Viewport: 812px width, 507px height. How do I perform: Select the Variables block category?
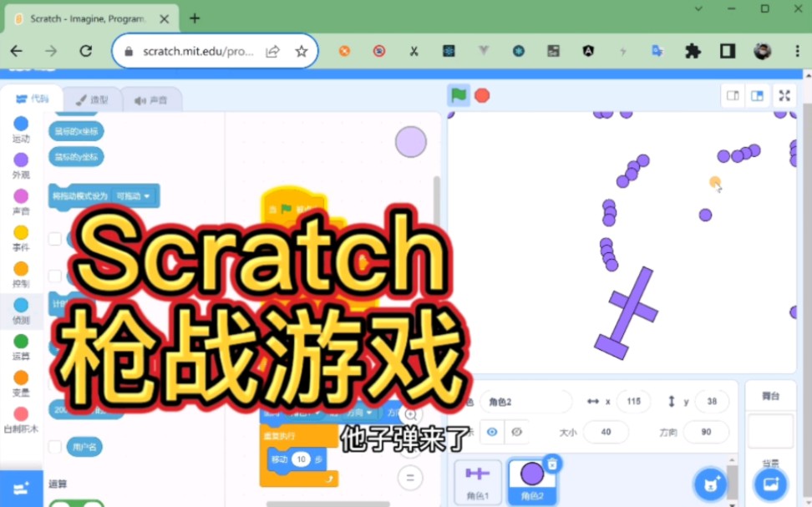coord(21,383)
